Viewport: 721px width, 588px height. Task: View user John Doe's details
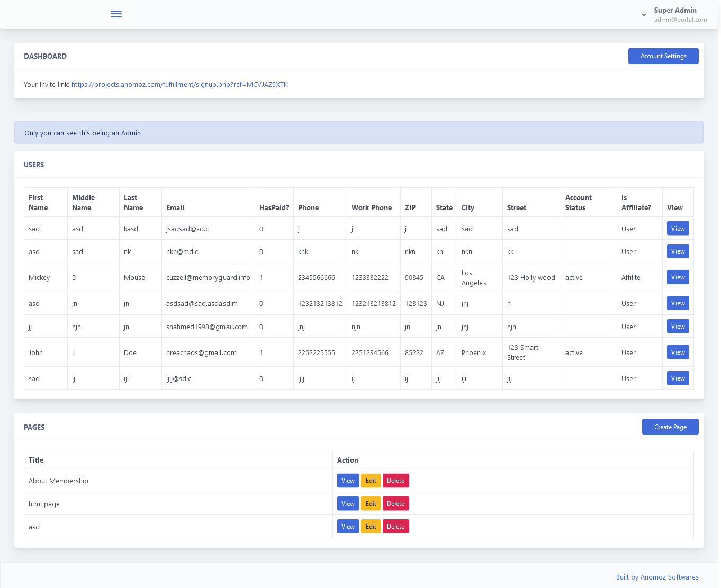[x=678, y=352]
